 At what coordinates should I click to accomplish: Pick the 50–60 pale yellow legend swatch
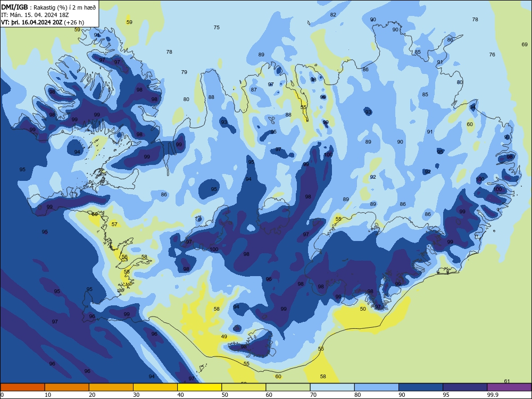[x=244, y=387]
